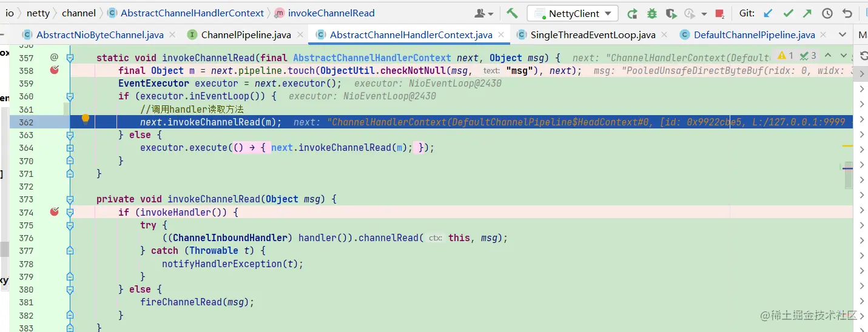This screenshot has width=868, height=332.
Task: Collapse the else fold marker at line 363
Action: pyautogui.click(x=70, y=134)
